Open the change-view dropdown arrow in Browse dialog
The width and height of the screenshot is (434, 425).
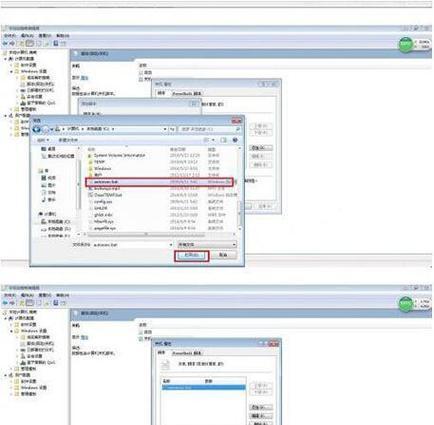(x=213, y=140)
